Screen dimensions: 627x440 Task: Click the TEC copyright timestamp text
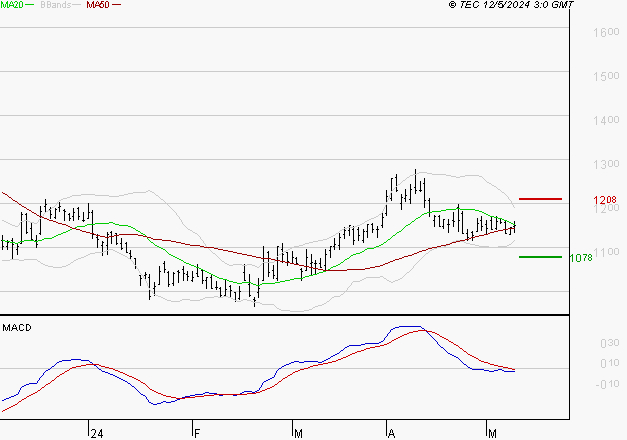coord(511,5)
